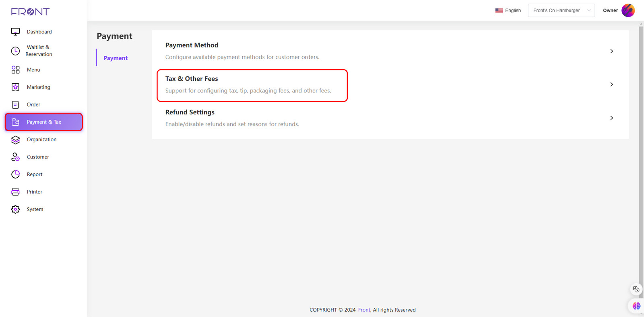Click the translate floating icon
The height and width of the screenshot is (317, 644).
click(636, 289)
